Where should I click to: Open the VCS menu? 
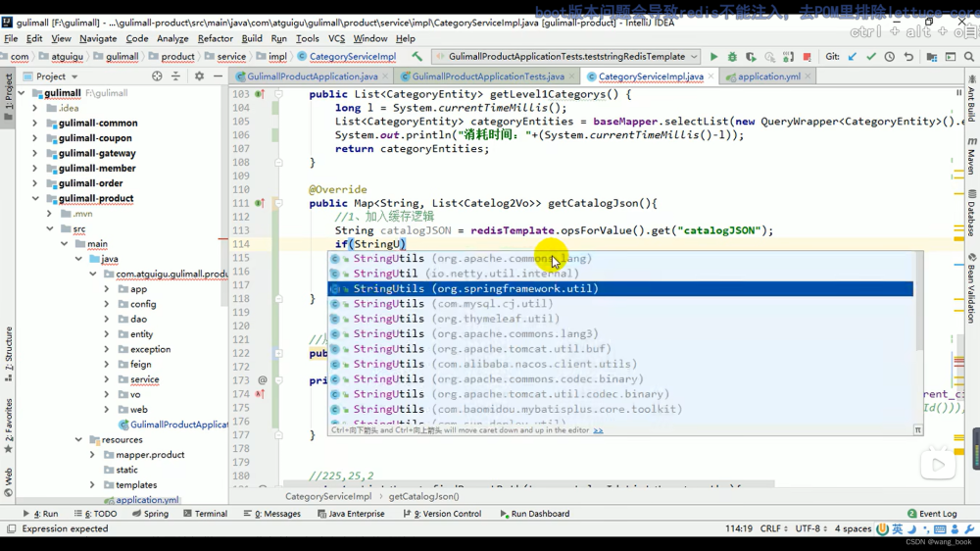click(x=336, y=38)
